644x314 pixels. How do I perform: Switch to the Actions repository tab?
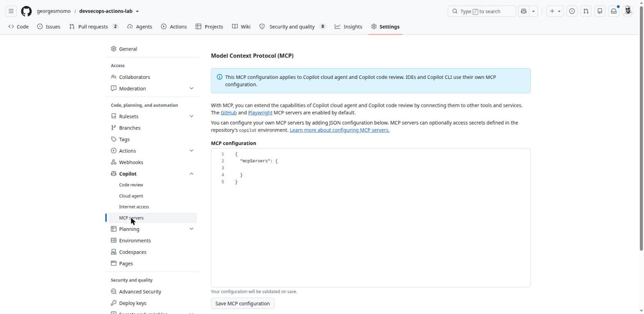coord(174,27)
